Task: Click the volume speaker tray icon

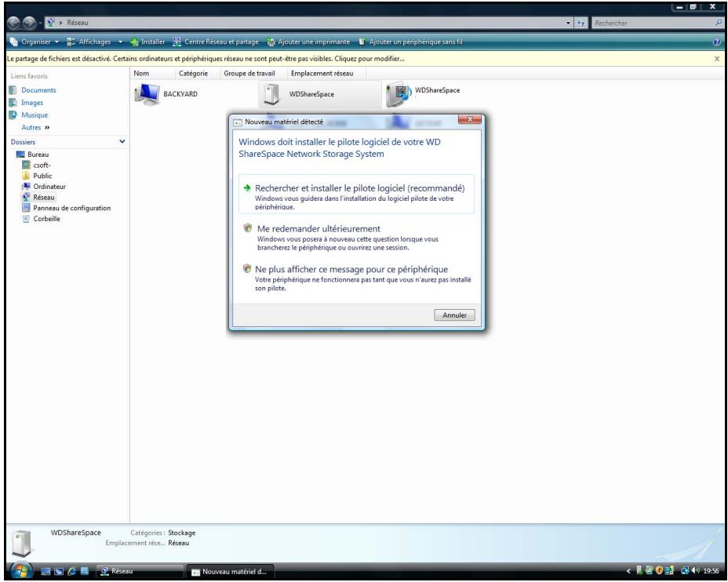Action: point(695,571)
